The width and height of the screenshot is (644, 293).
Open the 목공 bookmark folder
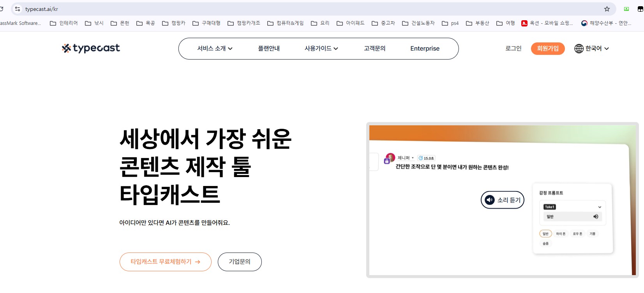146,23
